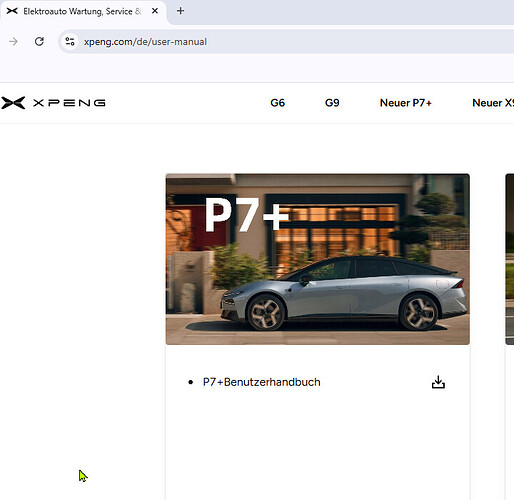Screen dimensions: 514x500
Task: Click the bullet point before P7+Benutzerhandbuch
Action: click(190, 382)
